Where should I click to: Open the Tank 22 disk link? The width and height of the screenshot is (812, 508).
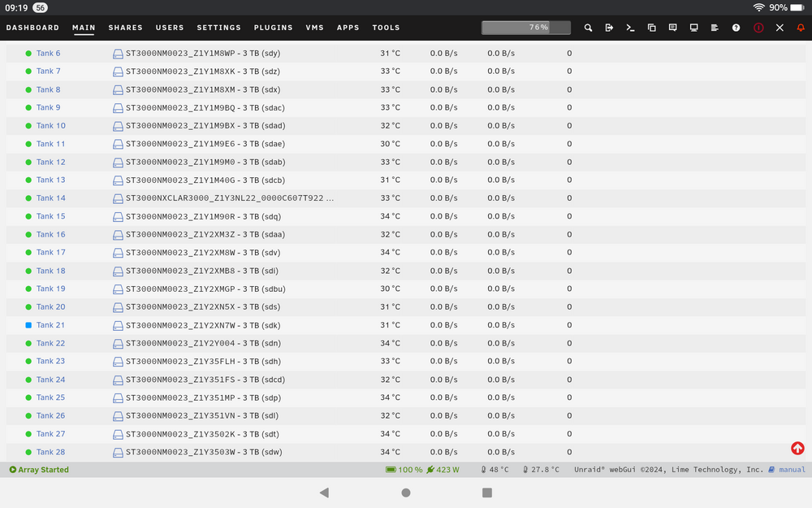point(50,343)
